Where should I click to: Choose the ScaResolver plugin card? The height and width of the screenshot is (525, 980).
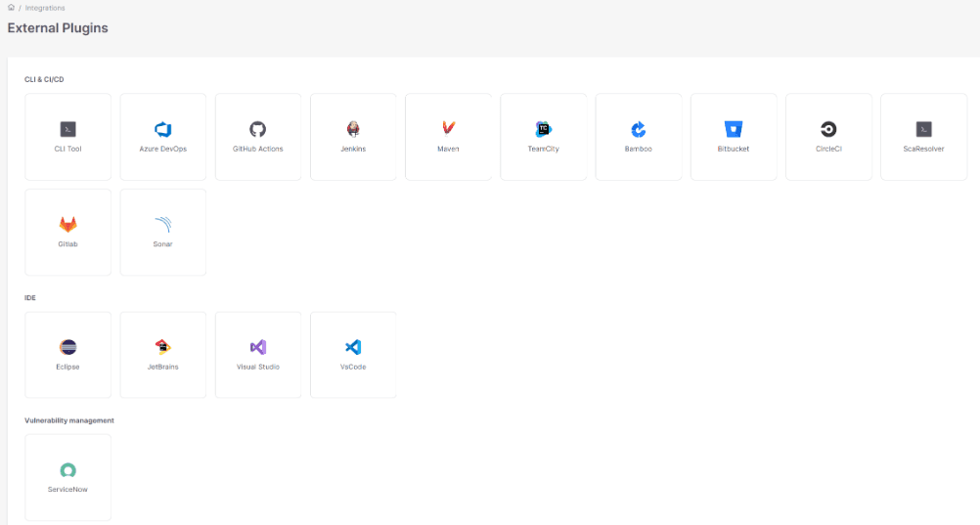(923, 137)
